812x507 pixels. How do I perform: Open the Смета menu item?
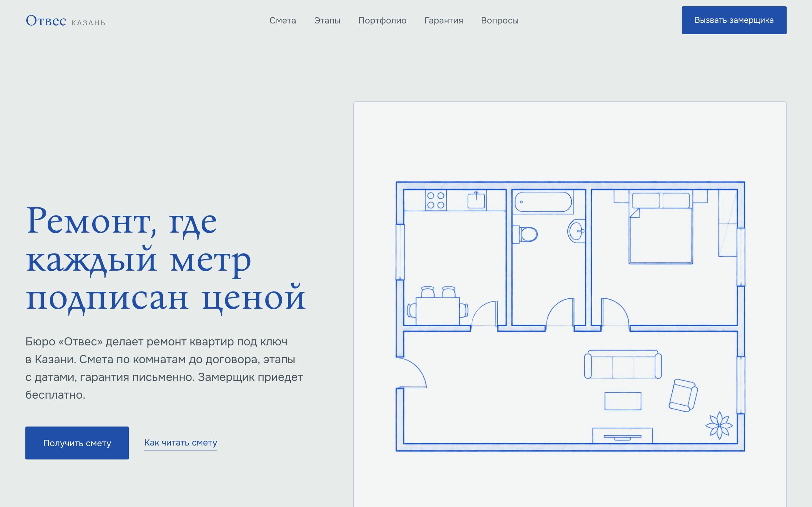[283, 21]
